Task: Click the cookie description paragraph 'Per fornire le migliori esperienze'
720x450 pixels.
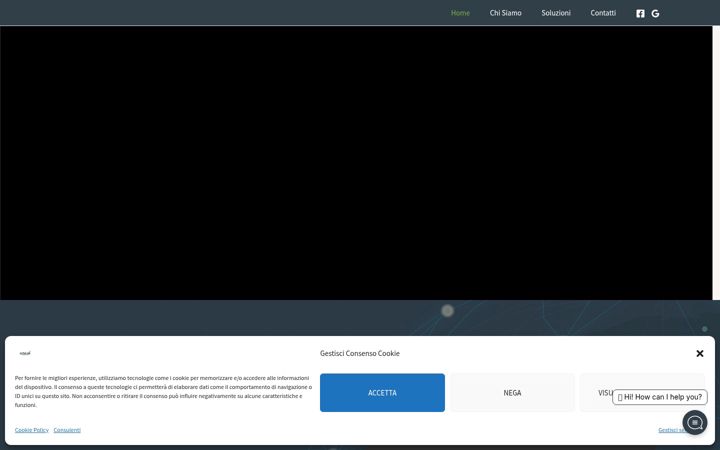Action: 163,392
